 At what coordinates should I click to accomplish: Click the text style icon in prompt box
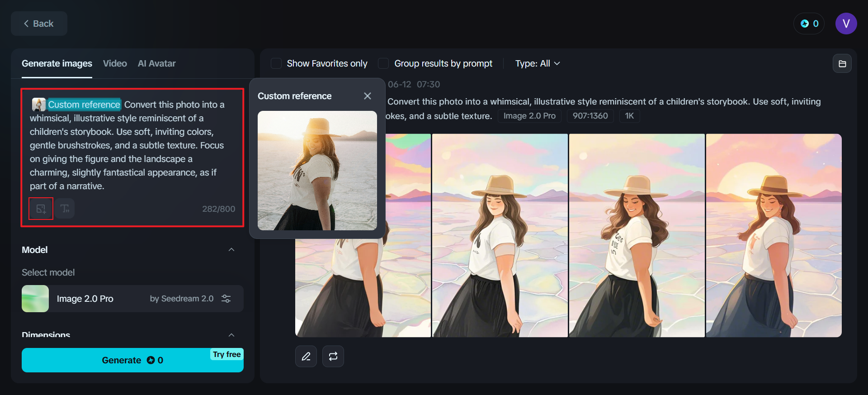click(65, 209)
